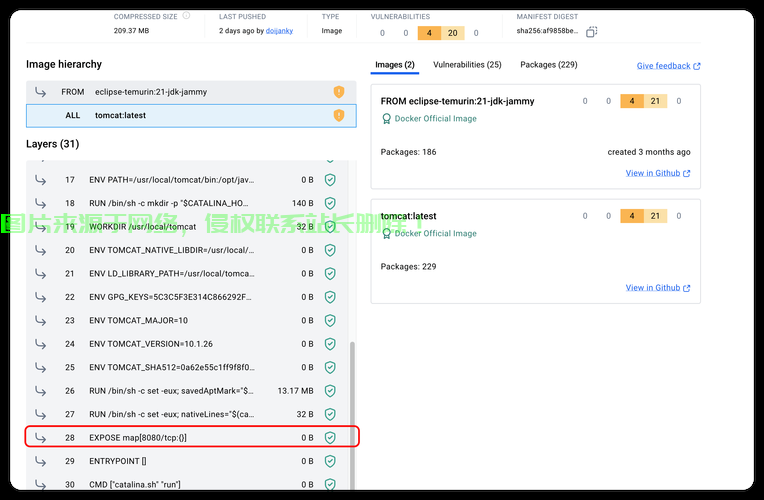This screenshot has height=500, width=764.
Task: Click the 140 B size on layer 18
Action: click(x=303, y=203)
